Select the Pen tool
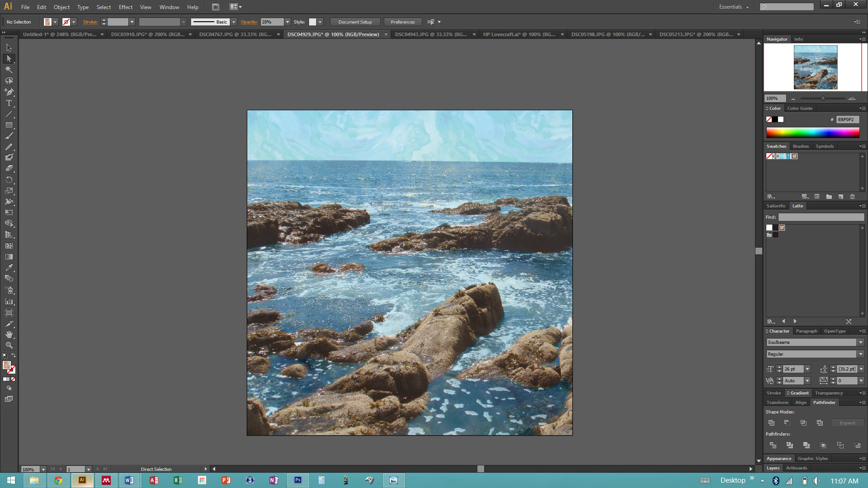Image resolution: width=868 pixels, height=488 pixels. coord(9,92)
